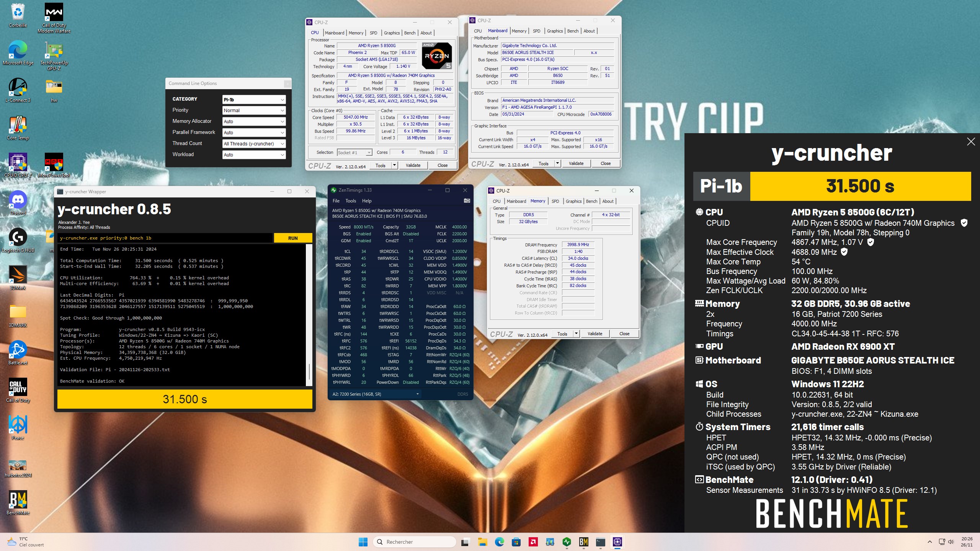This screenshot has width=980, height=551.
Task: Open L-Connect 3 desktop icon
Action: pyautogui.click(x=18, y=91)
